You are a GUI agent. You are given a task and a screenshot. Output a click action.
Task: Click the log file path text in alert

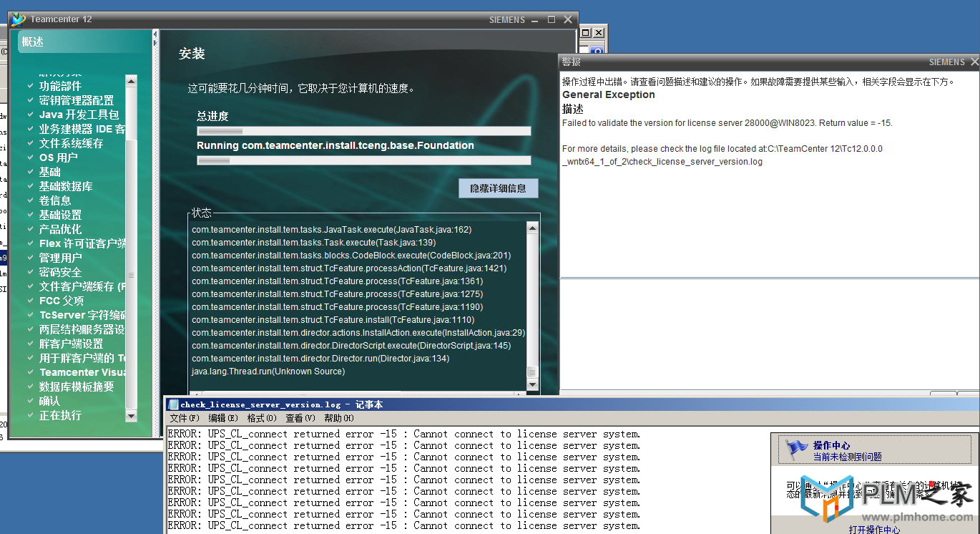click(722, 155)
